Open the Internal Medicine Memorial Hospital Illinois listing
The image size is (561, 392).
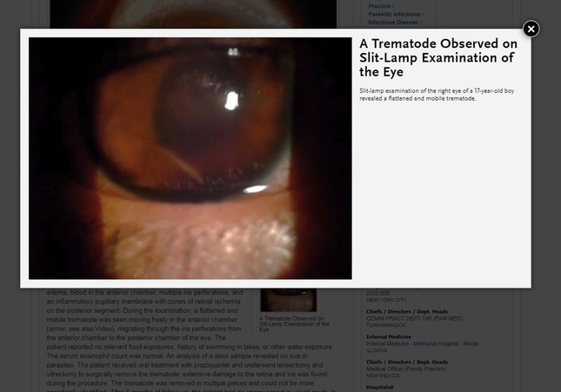tap(422, 343)
